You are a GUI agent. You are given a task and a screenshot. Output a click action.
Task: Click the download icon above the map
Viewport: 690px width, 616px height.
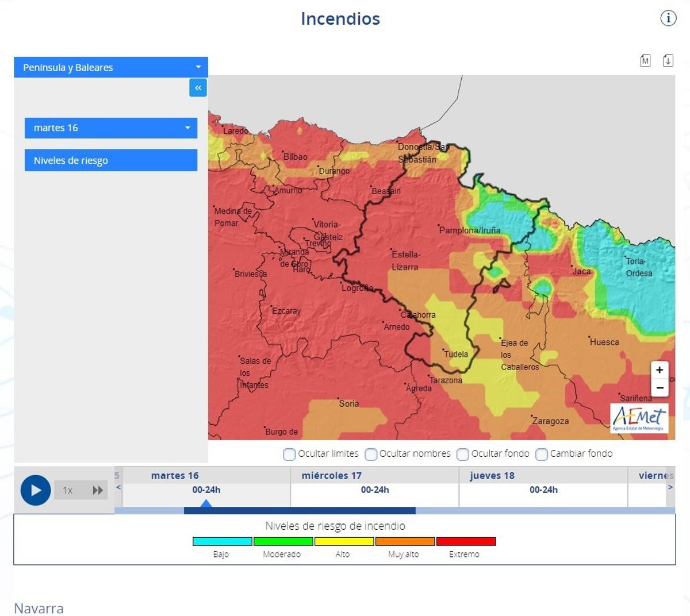pos(668,60)
